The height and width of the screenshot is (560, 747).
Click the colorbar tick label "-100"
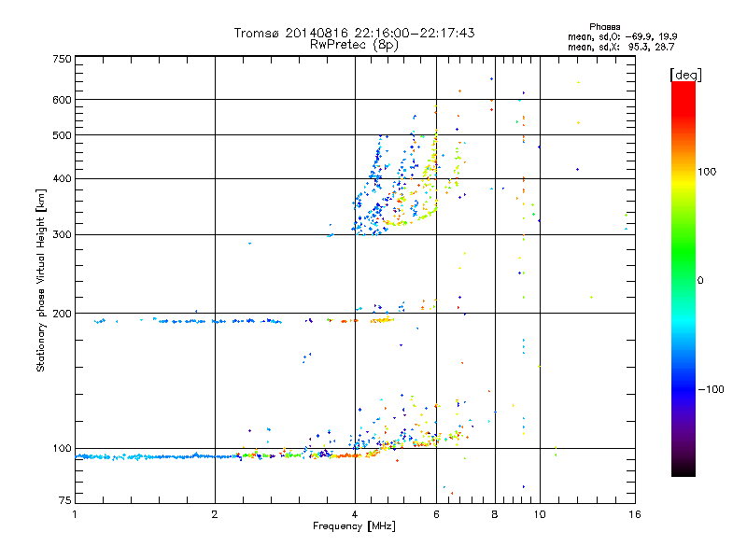coord(711,389)
